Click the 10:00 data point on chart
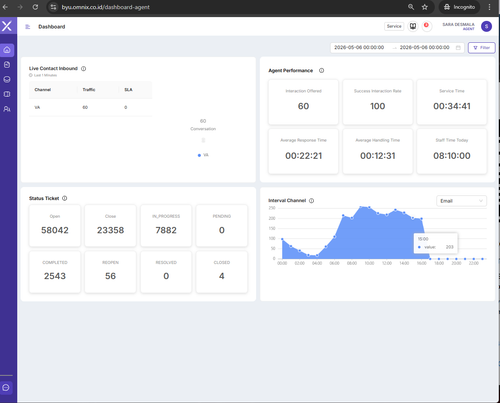This screenshot has height=403, width=500. click(369, 207)
